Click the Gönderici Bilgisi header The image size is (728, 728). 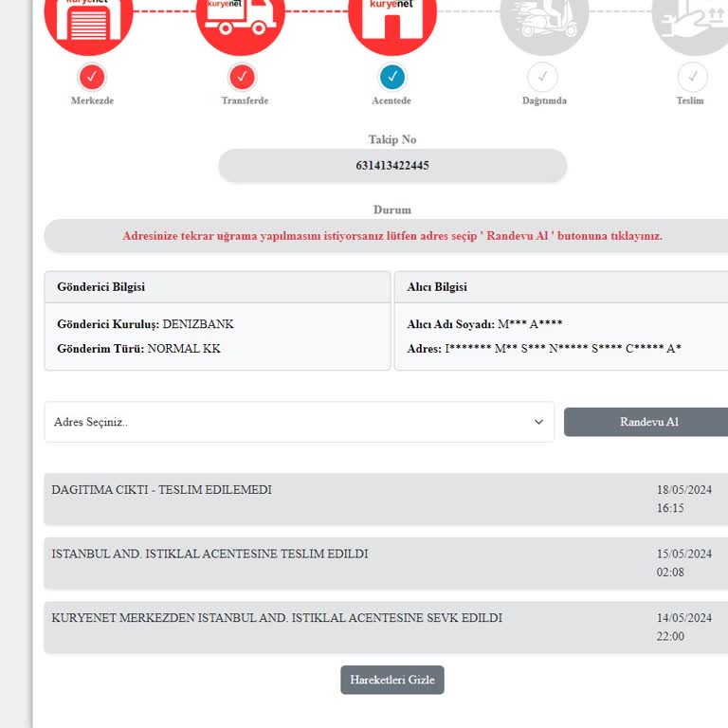tap(217, 287)
